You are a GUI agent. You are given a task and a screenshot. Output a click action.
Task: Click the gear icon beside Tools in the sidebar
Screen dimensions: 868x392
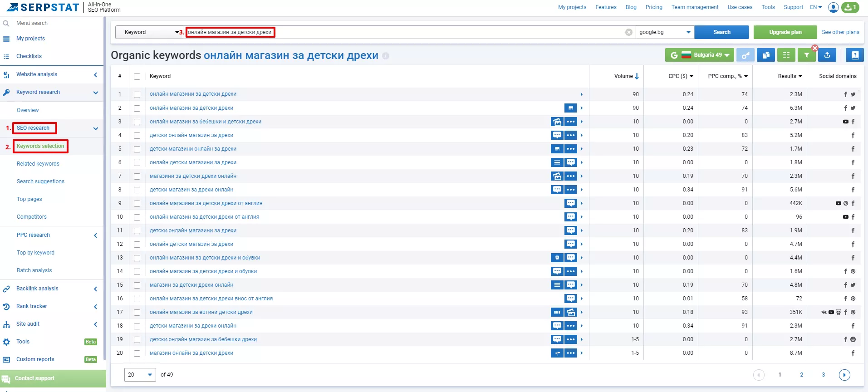point(6,342)
